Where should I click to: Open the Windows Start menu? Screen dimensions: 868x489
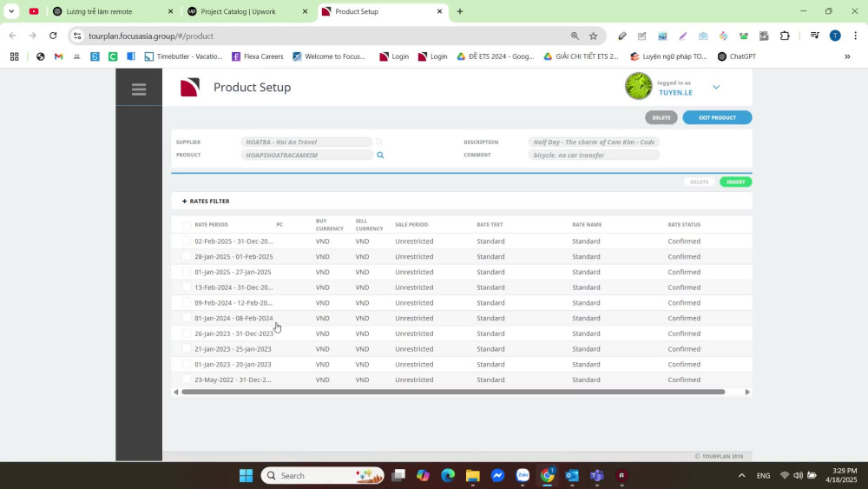[246, 475]
